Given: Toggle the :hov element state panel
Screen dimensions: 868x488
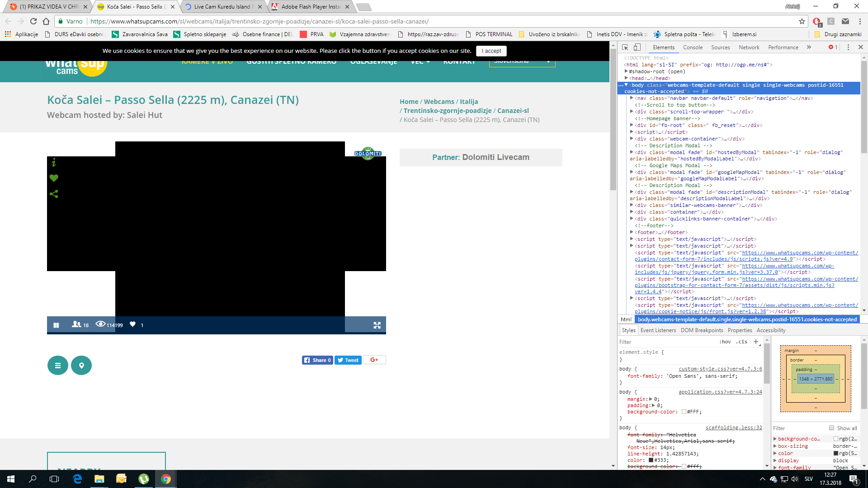Looking at the screenshot, I should [x=725, y=342].
